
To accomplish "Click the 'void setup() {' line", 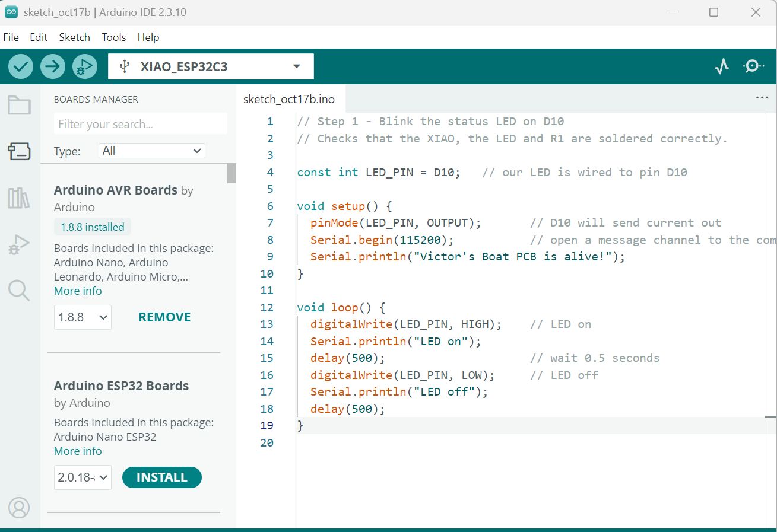I will pyautogui.click(x=345, y=206).
